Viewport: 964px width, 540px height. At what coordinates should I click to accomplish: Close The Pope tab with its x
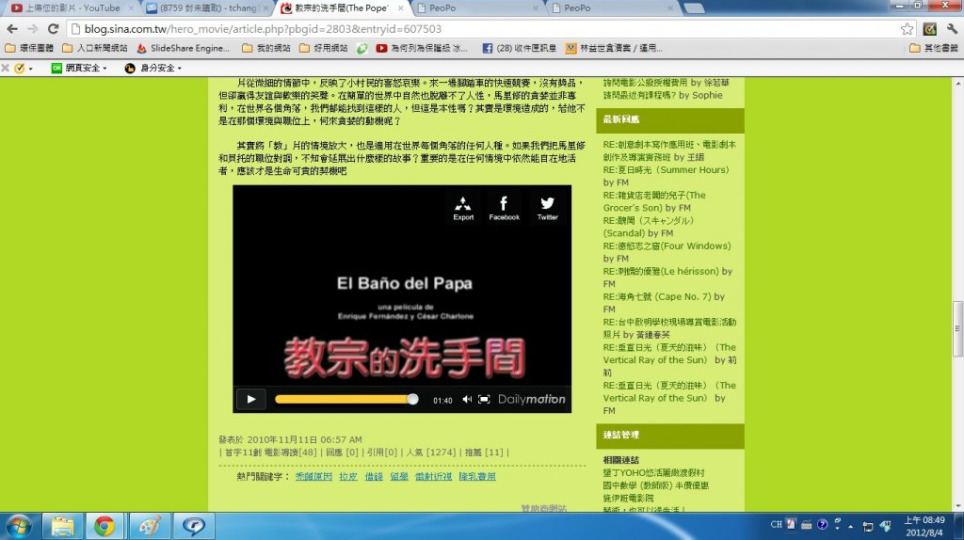401,8
